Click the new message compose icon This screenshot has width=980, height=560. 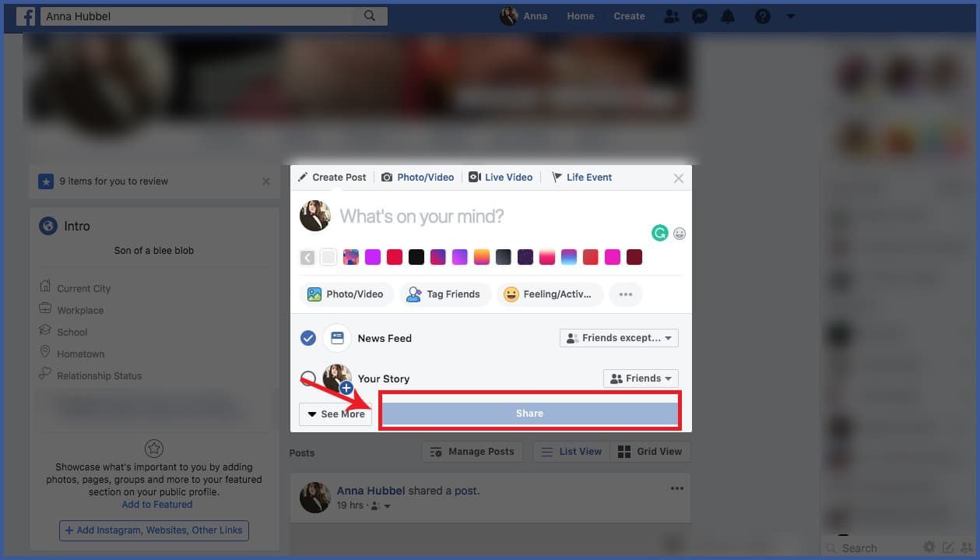[x=948, y=548]
